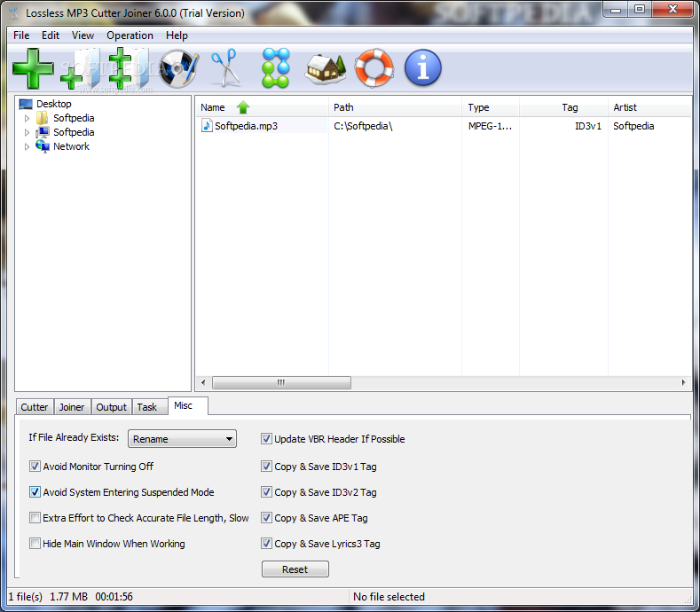Click the 00:01:56 duration in status bar
The height and width of the screenshot is (612, 700).
click(114, 597)
